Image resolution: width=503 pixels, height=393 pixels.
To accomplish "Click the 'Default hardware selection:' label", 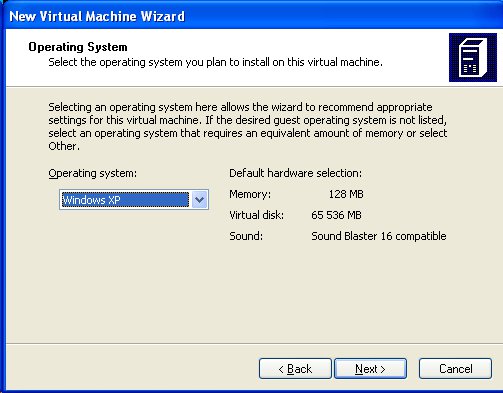I will [x=295, y=173].
